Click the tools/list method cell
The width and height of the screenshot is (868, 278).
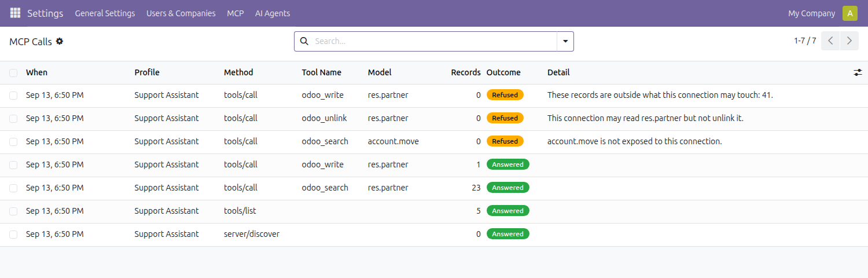click(240, 211)
